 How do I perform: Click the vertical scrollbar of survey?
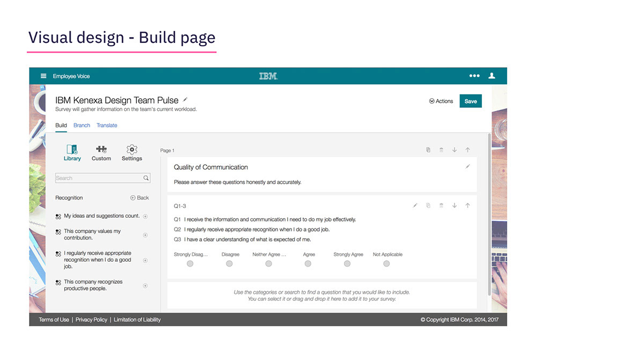click(488, 215)
